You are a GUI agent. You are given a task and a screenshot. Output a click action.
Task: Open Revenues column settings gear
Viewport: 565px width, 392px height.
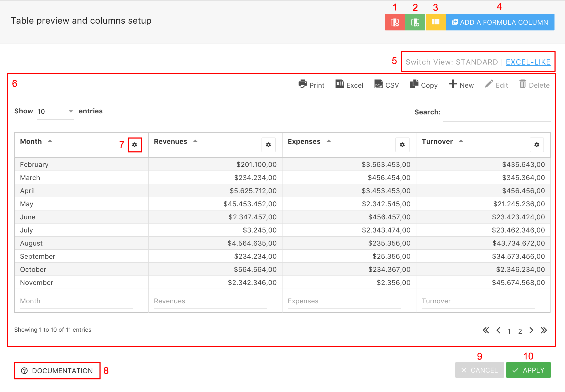268,145
